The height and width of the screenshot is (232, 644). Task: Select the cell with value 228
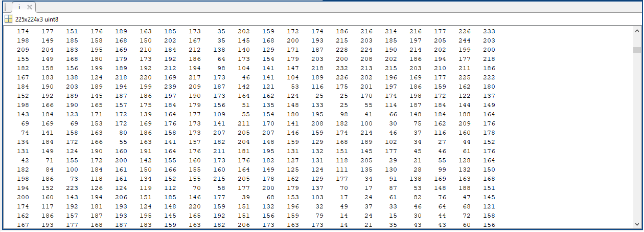tap(342, 50)
